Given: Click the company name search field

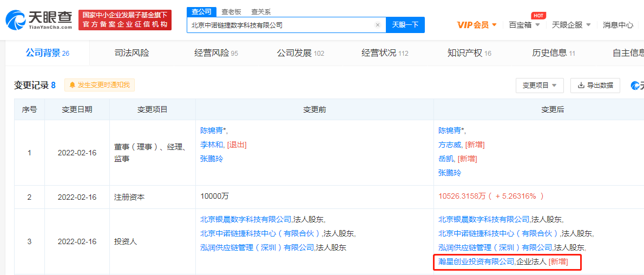Looking at the screenshot, I should pos(280,25).
